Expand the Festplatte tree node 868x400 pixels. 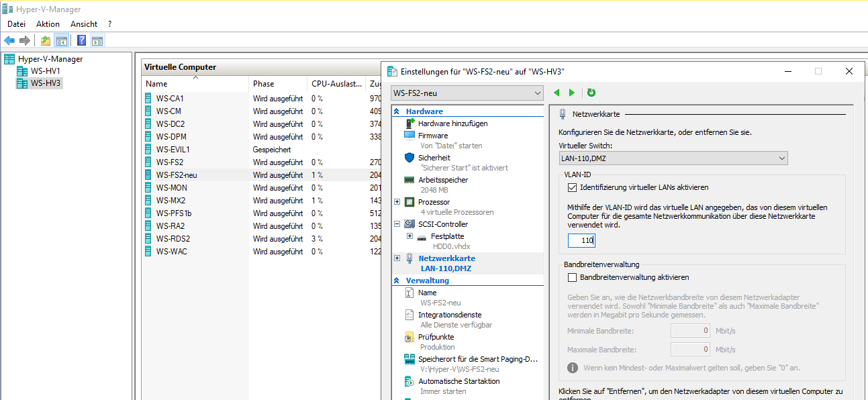click(410, 236)
